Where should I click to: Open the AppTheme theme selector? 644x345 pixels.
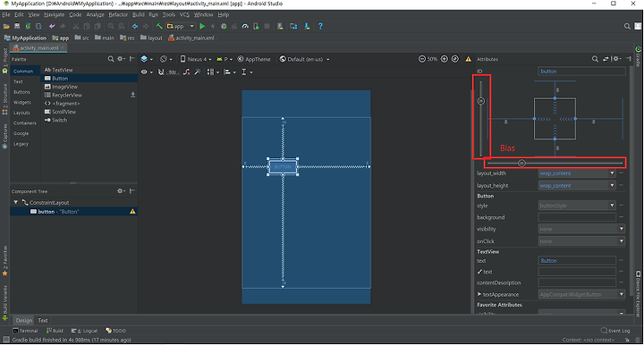[x=254, y=59]
